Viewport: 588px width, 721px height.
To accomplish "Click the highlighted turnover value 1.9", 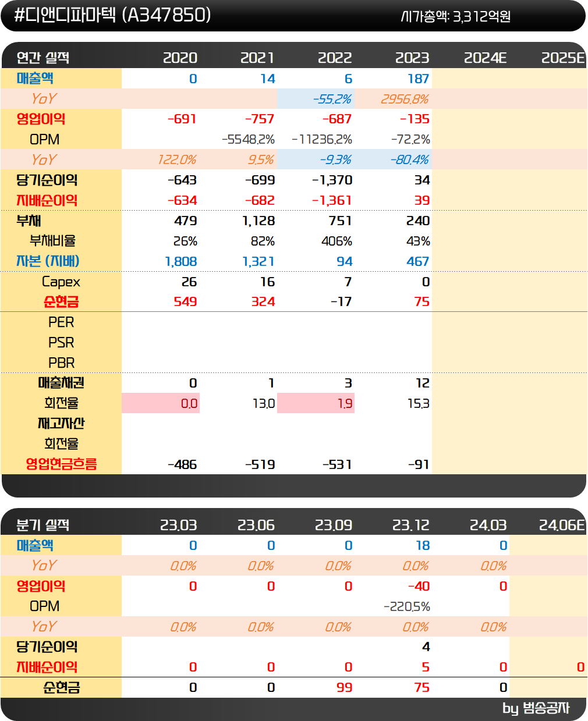I will 345,403.
